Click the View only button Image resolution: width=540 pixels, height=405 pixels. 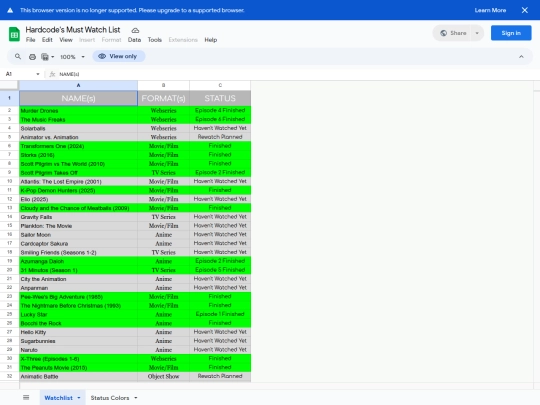coord(118,56)
